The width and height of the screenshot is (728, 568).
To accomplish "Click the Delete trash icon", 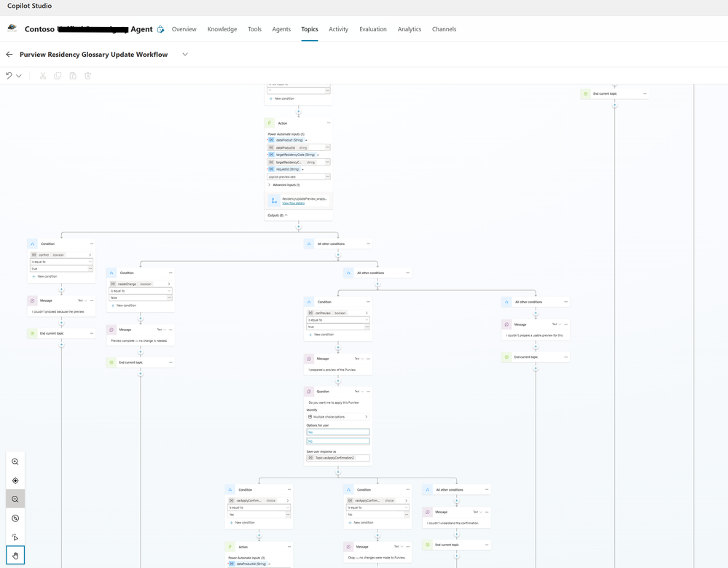I will tap(87, 75).
